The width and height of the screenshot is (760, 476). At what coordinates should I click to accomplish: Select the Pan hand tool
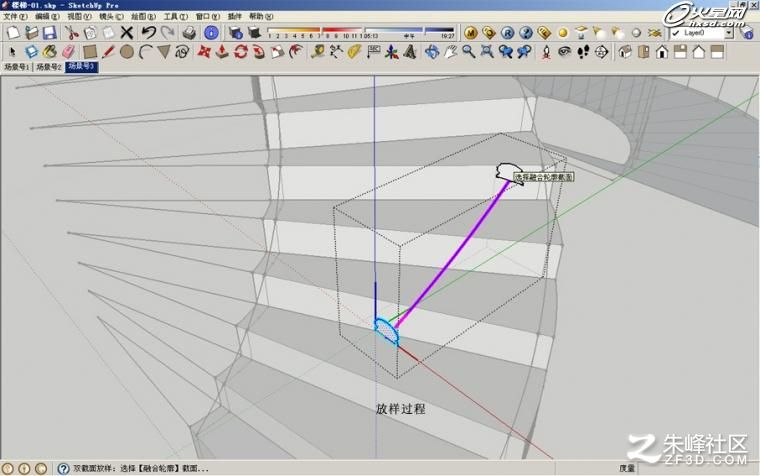tap(450, 51)
